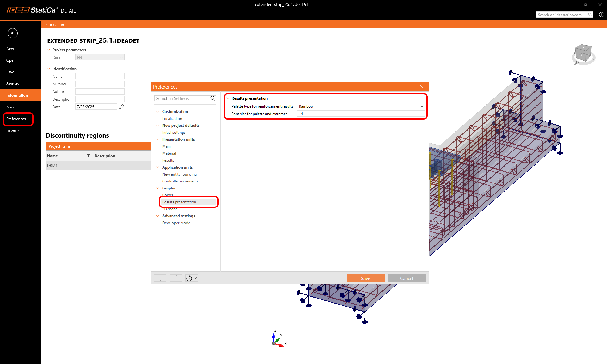Click the back arrow circle icon

(x=13, y=33)
